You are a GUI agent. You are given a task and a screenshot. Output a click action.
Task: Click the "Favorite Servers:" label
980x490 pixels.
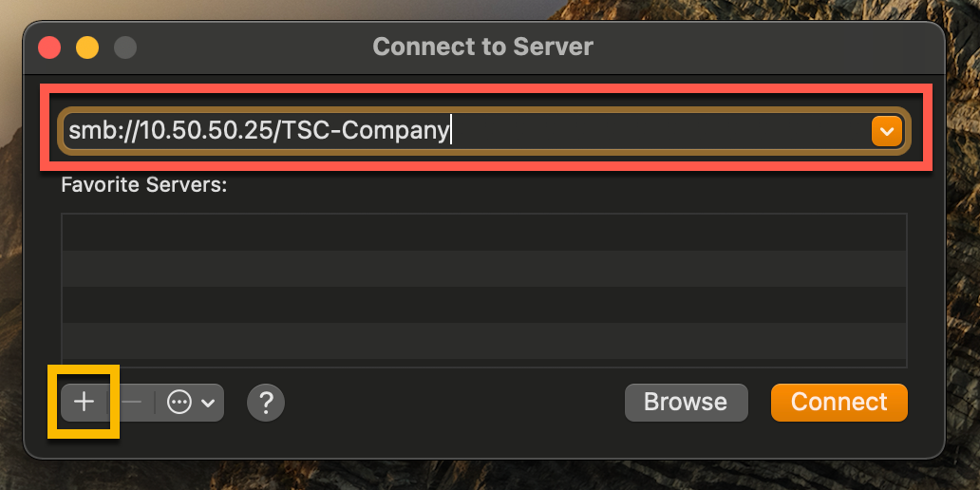pyautogui.click(x=143, y=184)
